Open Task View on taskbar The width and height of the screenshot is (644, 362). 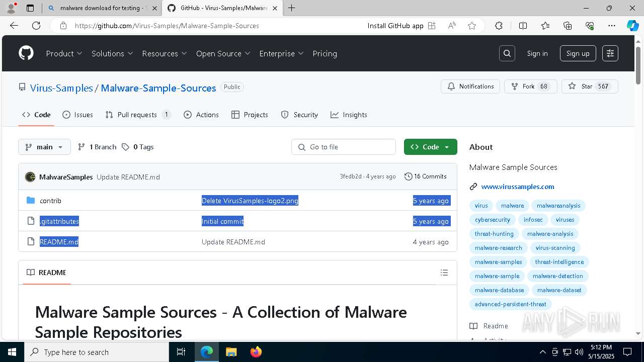182,352
